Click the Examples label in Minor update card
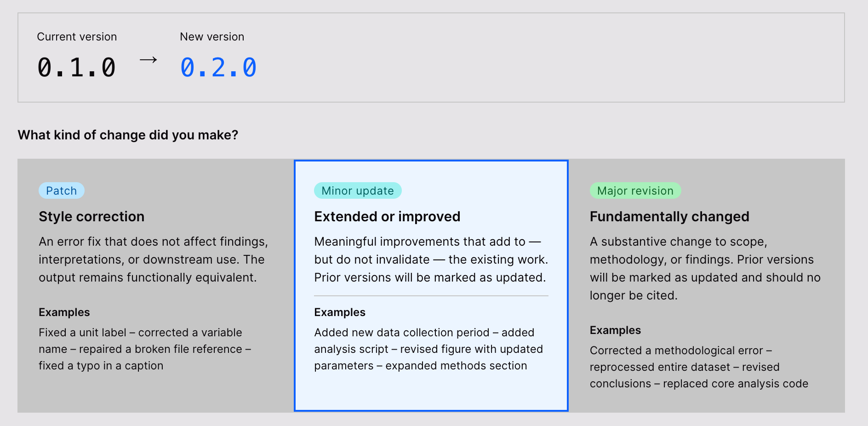 tap(340, 312)
